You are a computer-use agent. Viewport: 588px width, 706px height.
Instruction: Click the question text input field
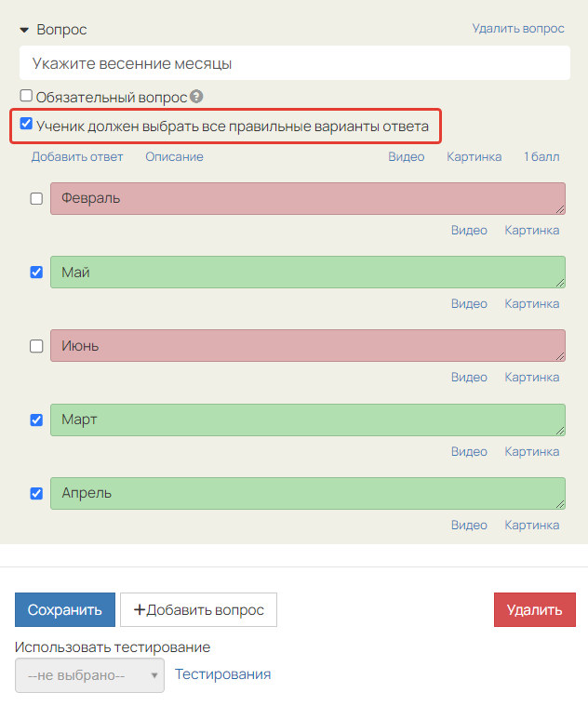(294, 63)
